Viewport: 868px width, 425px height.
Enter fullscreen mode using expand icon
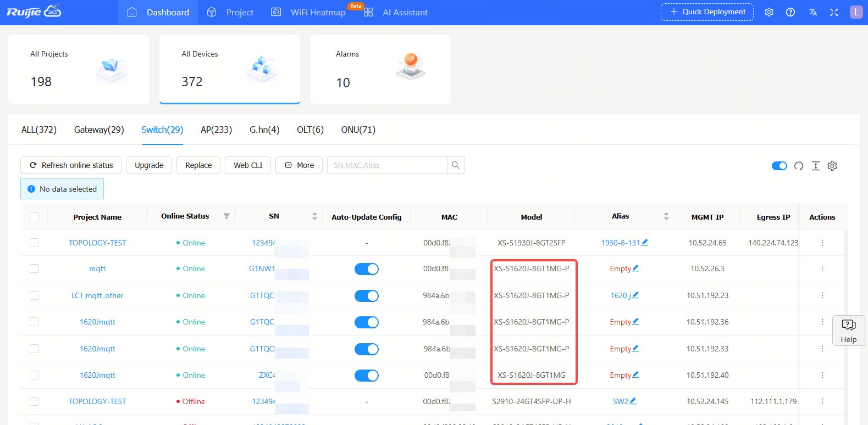tap(834, 12)
